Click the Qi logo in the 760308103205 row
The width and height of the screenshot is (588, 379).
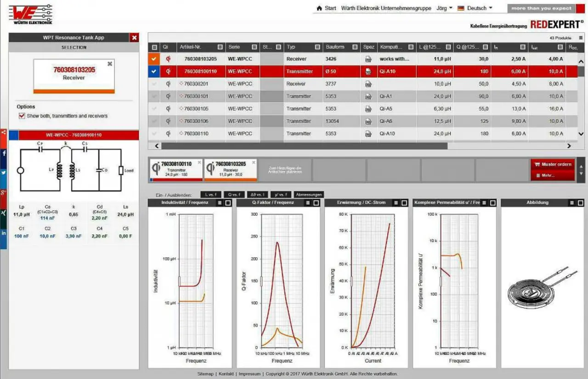(x=168, y=59)
